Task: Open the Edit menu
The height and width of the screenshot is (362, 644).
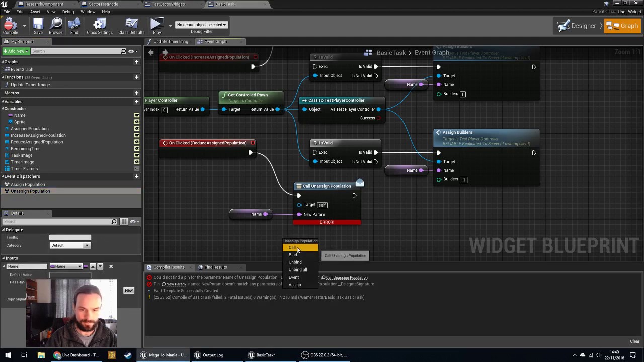Action: (x=20, y=12)
